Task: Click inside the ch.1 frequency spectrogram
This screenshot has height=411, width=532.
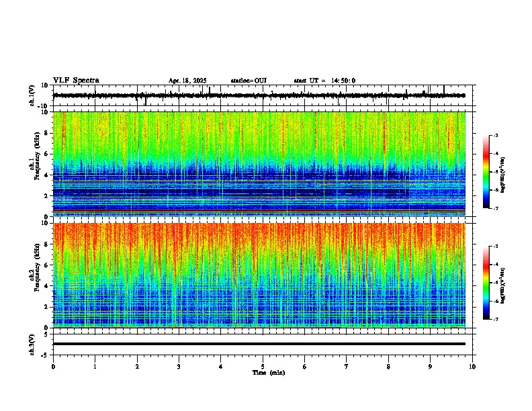Action: pyautogui.click(x=259, y=164)
